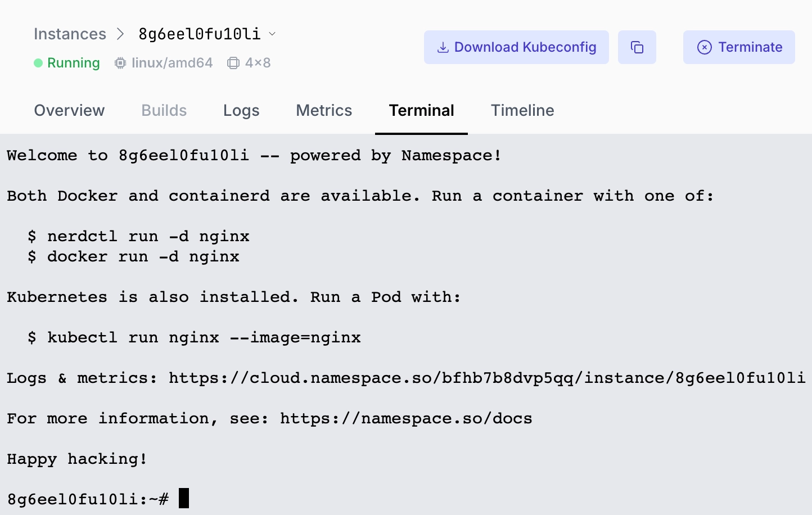Click the green Running status dot
Image resolution: width=812 pixels, height=515 pixels.
coord(38,63)
